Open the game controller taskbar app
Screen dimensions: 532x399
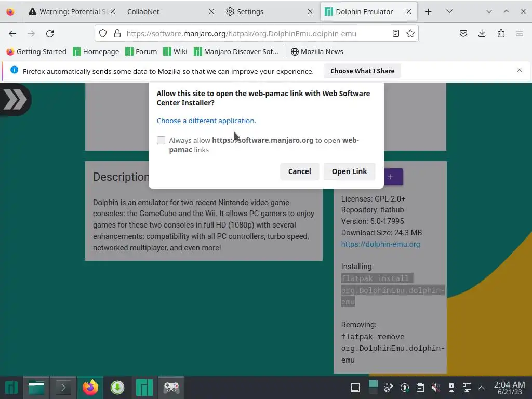[171, 388]
